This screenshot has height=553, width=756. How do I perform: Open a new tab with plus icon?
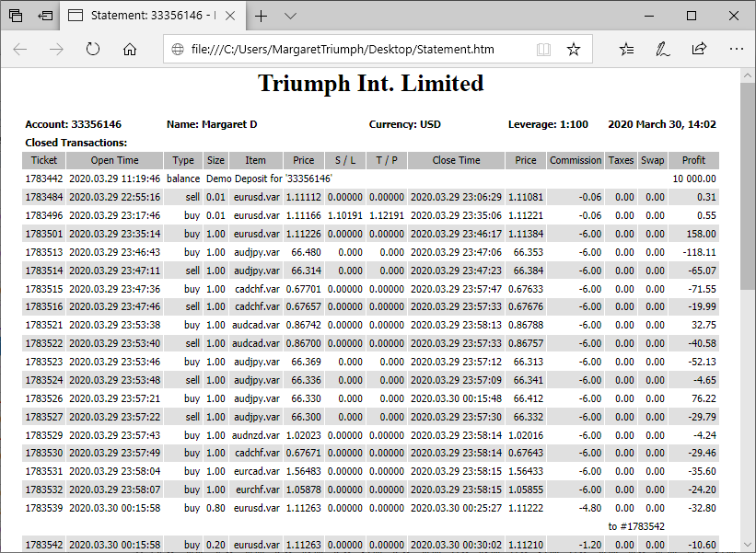point(261,16)
